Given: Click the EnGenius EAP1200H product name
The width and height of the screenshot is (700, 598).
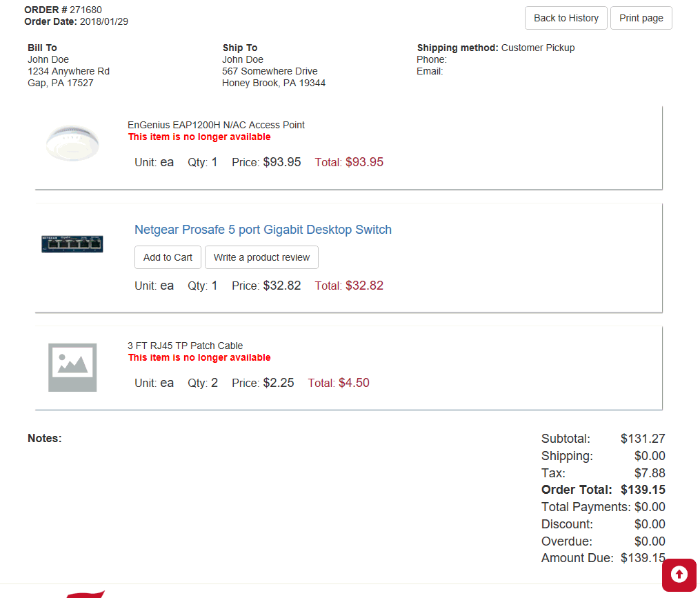Looking at the screenshot, I should 216,125.
